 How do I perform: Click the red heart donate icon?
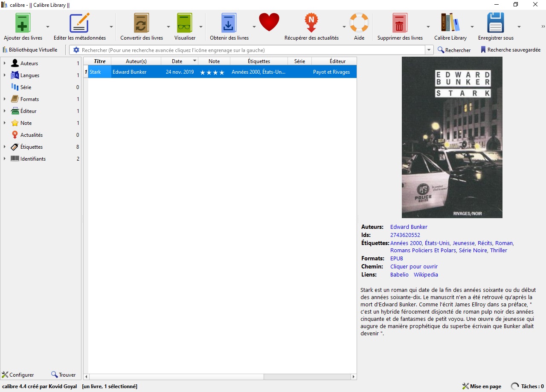(269, 22)
